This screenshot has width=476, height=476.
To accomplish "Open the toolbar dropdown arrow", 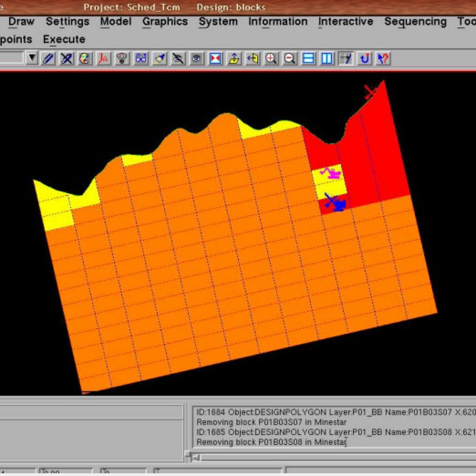I will (x=32, y=59).
